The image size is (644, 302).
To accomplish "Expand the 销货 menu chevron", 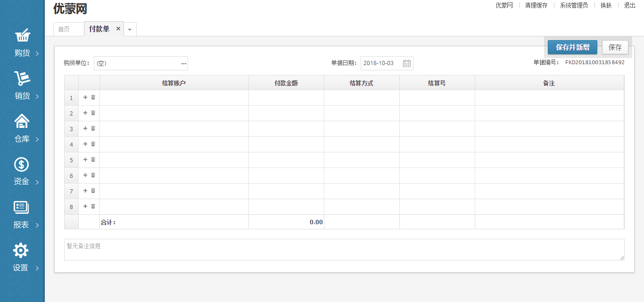I will pos(37,96).
